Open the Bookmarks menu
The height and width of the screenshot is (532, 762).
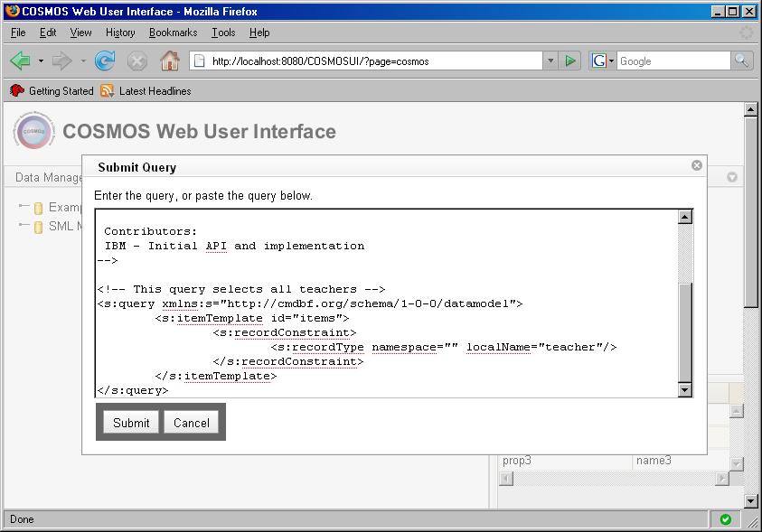(x=173, y=33)
